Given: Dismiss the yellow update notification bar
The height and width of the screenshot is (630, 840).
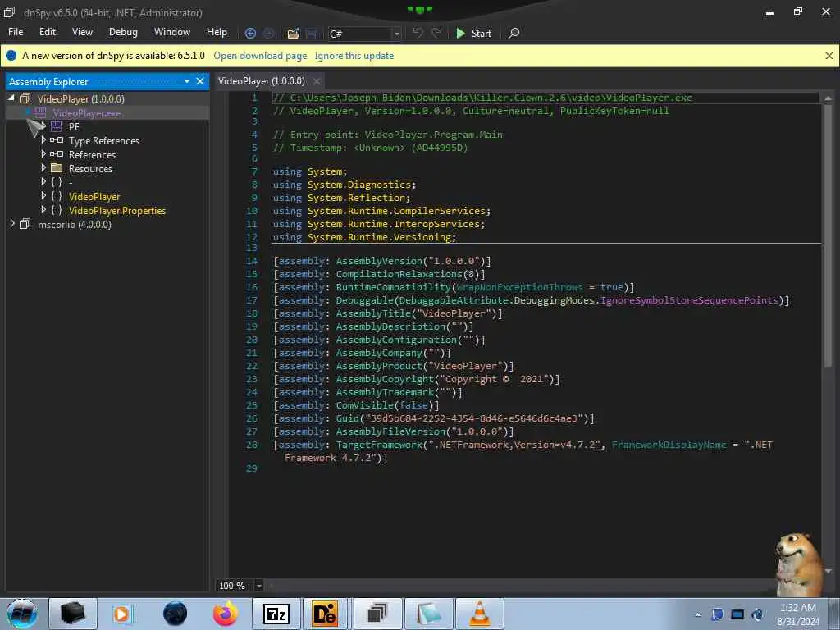Looking at the screenshot, I should click(829, 56).
